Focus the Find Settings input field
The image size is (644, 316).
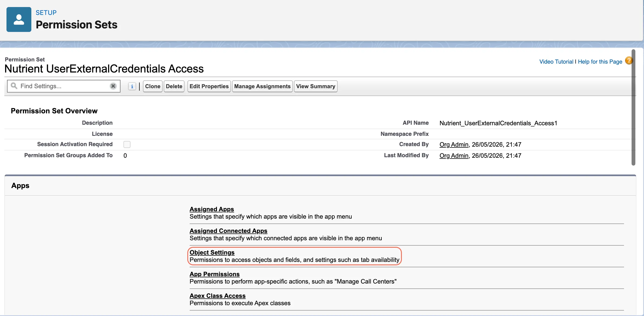point(64,86)
